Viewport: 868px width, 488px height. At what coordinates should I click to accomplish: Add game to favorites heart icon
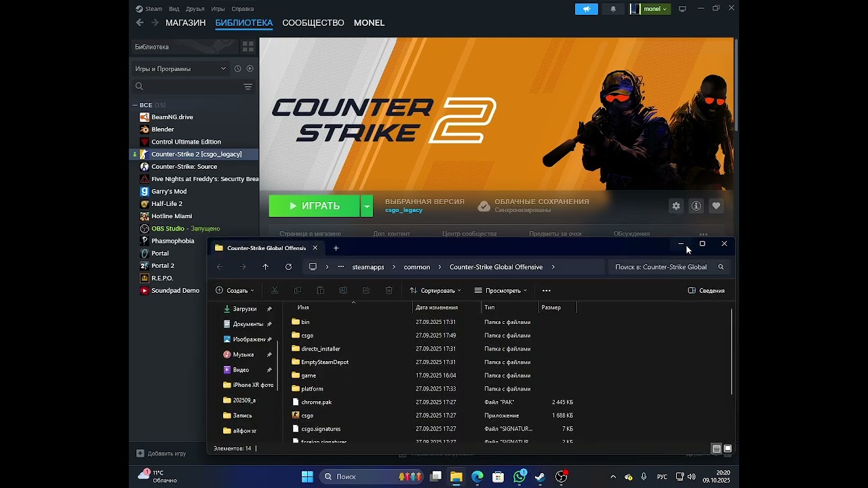[716, 206]
